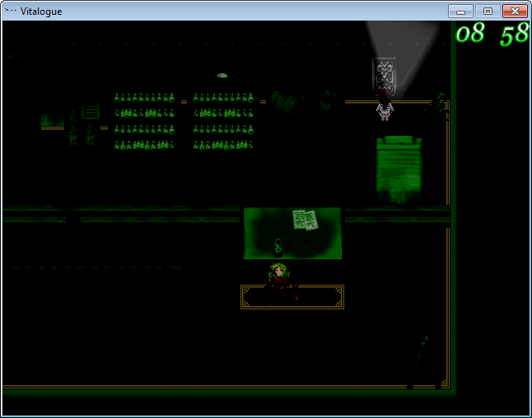Screen dimensions: 532x418
Task: Click the Vitalogue window title
Action: click(41, 12)
